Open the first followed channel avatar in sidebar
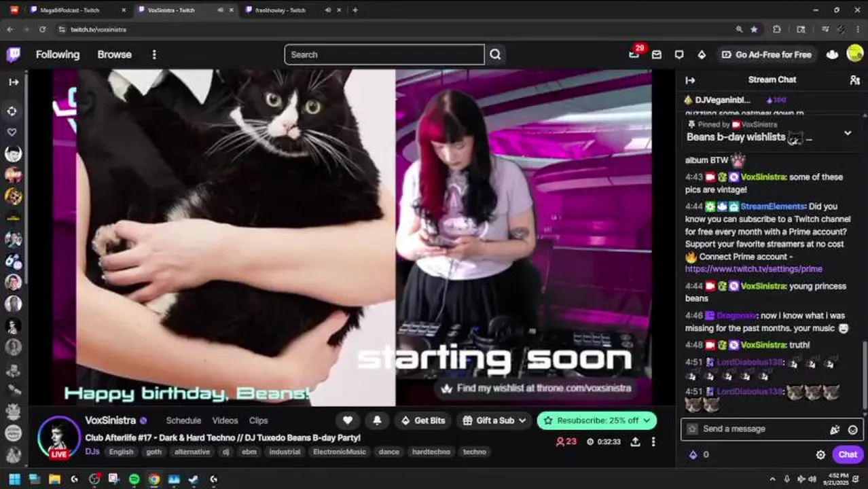 [13, 153]
